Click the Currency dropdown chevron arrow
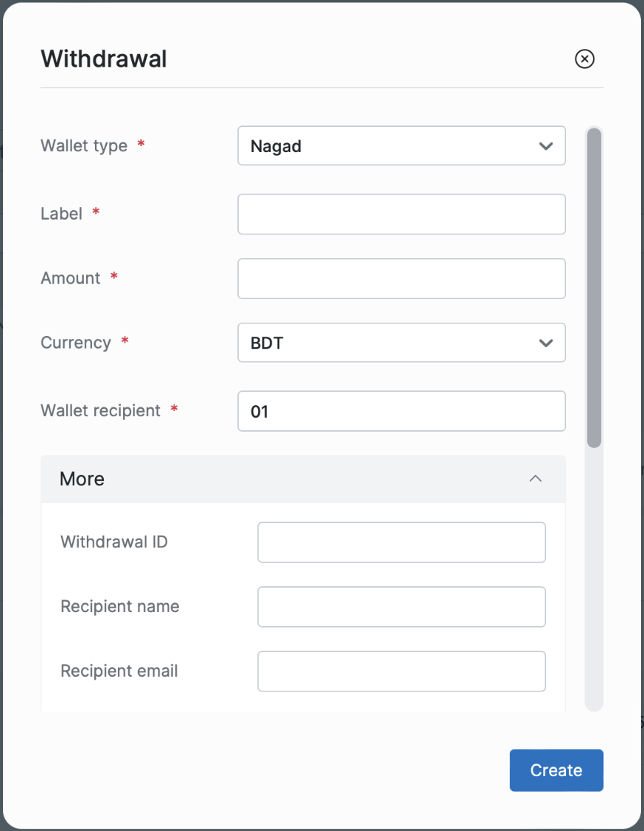 click(546, 343)
